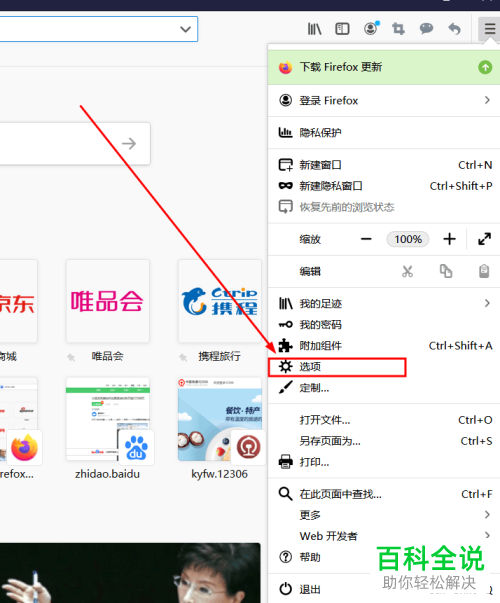Click the search go arrow
This screenshot has height=603, width=500.
click(129, 143)
